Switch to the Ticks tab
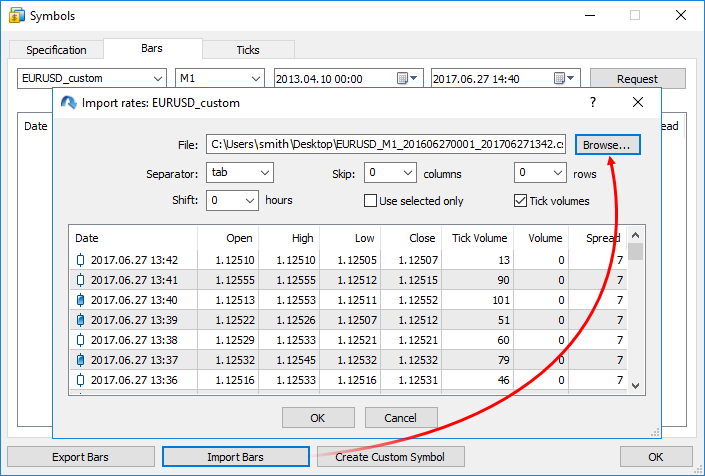 click(247, 50)
